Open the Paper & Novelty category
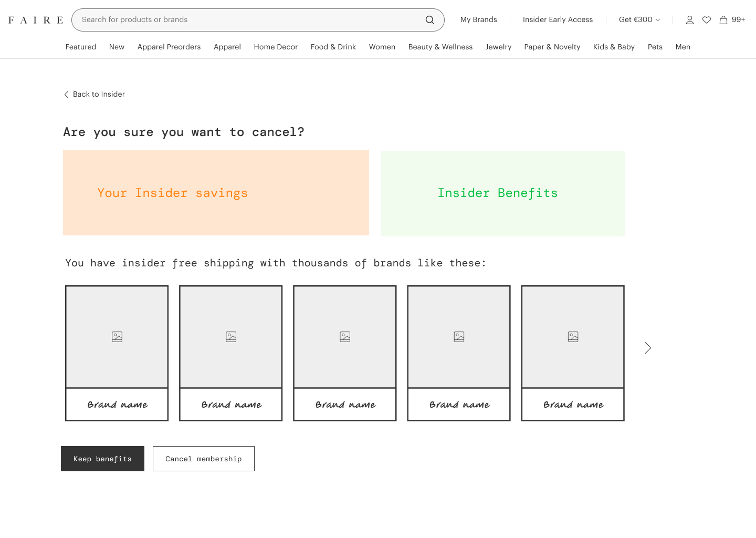This screenshot has height=538, width=756. click(x=552, y=47)
